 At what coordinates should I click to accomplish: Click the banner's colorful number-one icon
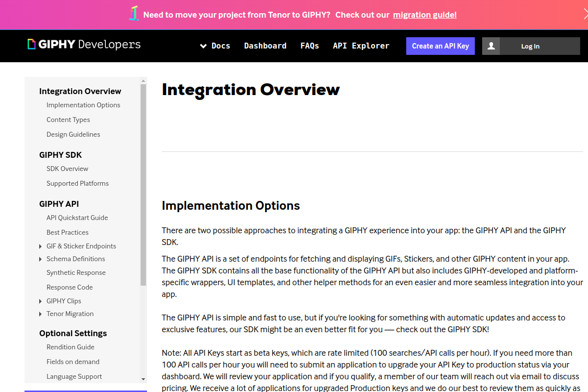tap(134, 14)
